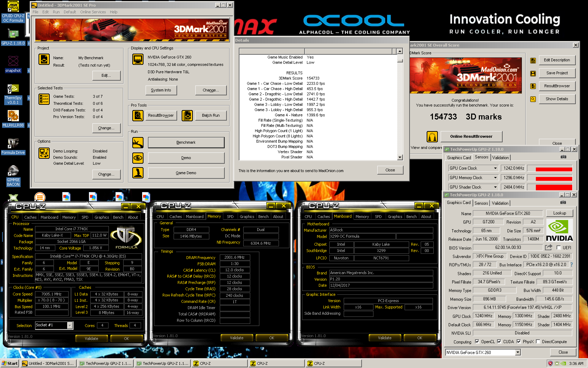Click the Details list scrollbar down arrow

400,157
